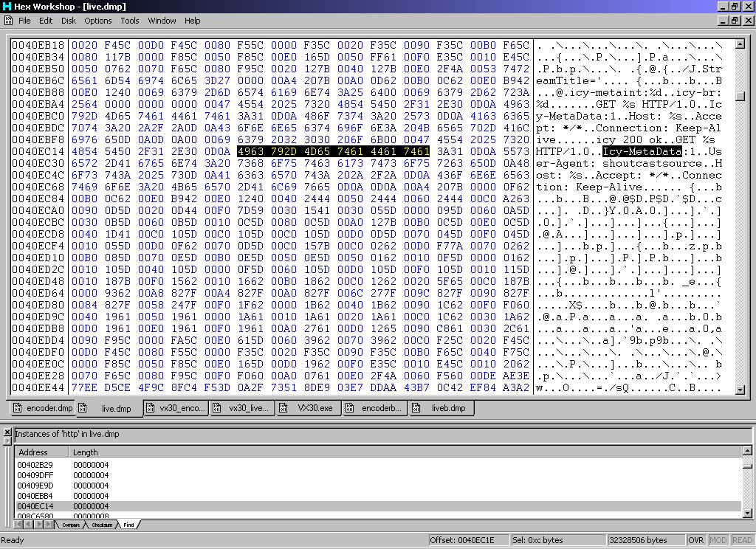The width and height of the screenshot is (756, 549).
Task: Click the hex view scroll up arrow
Action: 740,44
